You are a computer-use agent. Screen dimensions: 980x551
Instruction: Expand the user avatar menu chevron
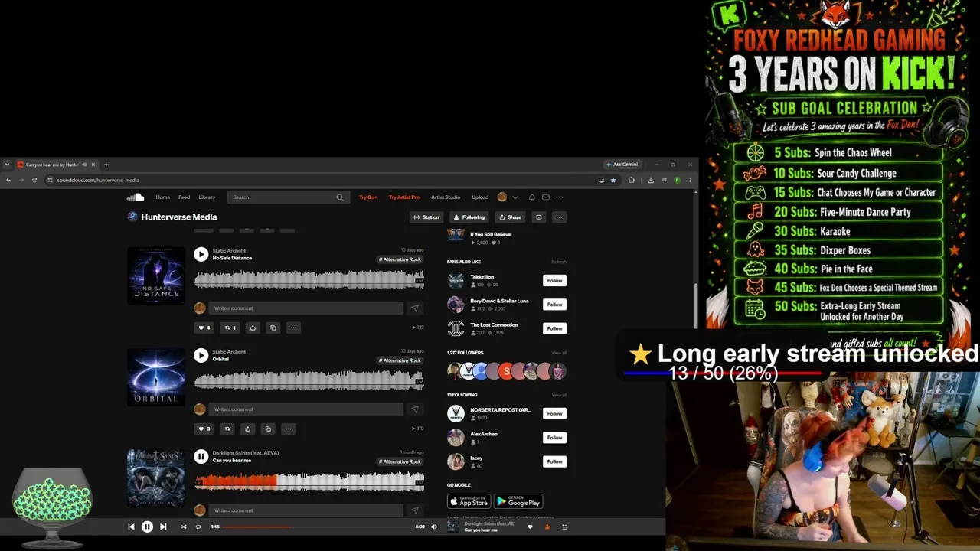point(515,197)
